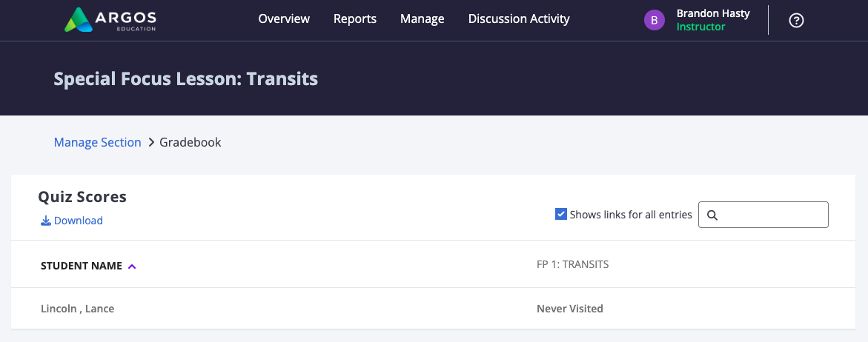Click the breadcrumb chevron separator
Viewport: 868px width, 342px height.
tap(151, 143)
